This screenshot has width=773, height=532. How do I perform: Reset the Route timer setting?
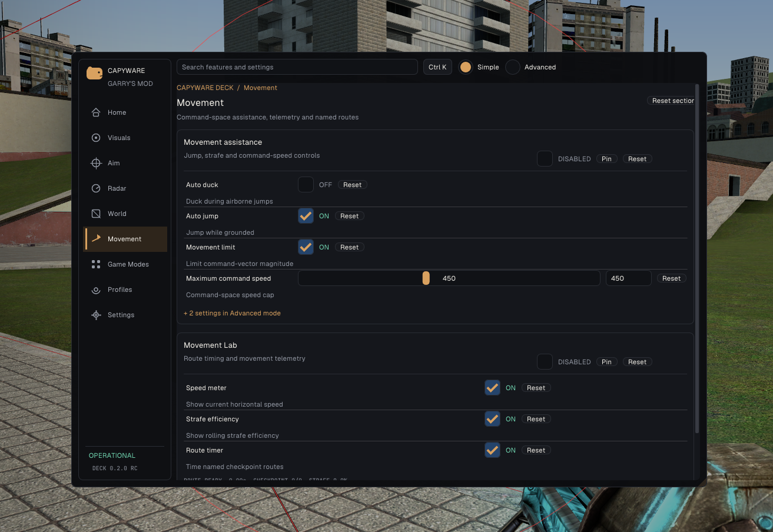click(x=536, y=450)
